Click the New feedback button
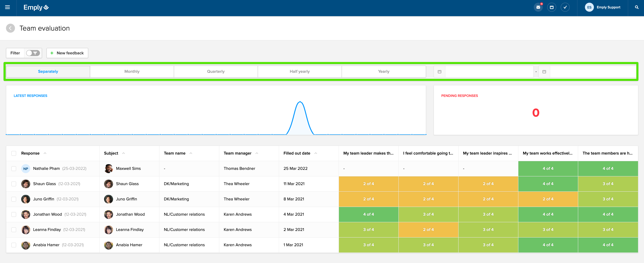This screenshot has width=644, height=263. pyautogui.click(x=67, y=53)
